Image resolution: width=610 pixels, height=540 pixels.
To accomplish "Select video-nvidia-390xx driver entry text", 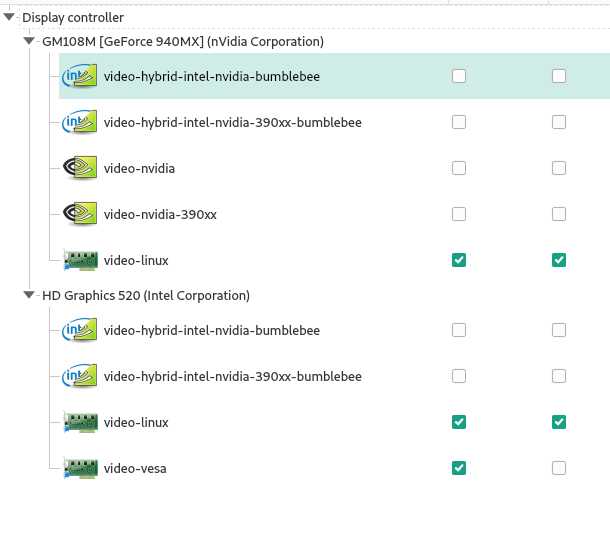I will coord(160,214).
